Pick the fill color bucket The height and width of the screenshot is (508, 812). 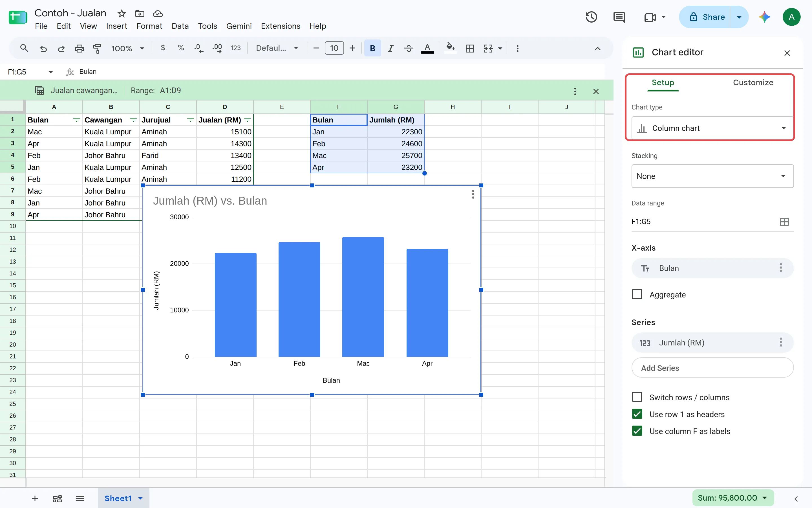click(450, 48)
